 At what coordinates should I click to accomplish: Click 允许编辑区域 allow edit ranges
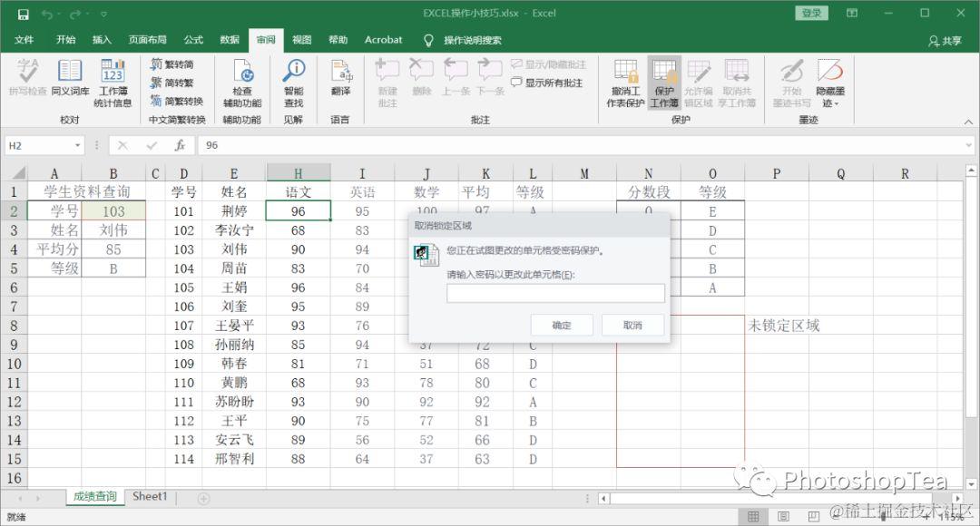point(698,83)
